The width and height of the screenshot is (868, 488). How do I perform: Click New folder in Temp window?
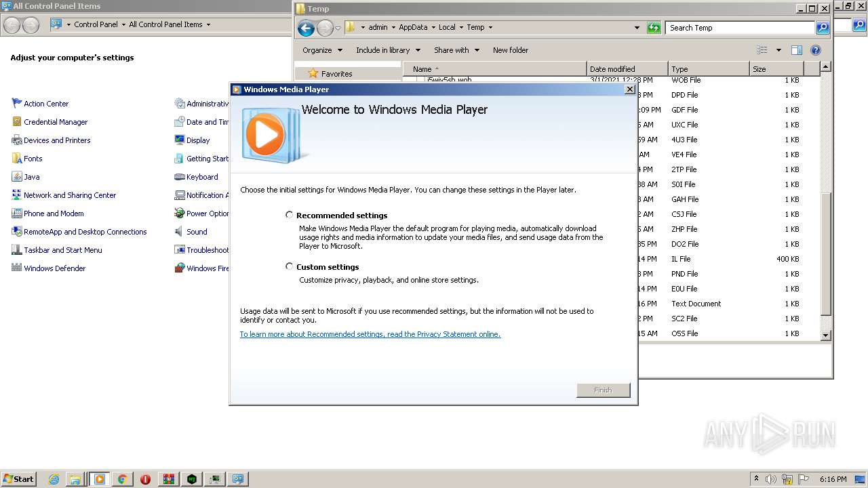511,50
